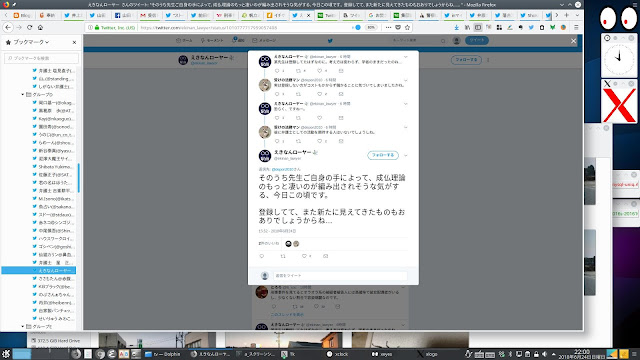640x360 pixels.
Task: Switch to the Dolphin window in the taskbar
Action: pos(162,354)
